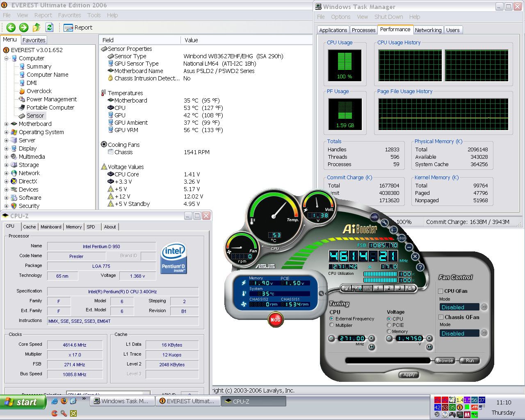Click Browse button in AI Booster
This screenshot has height=420, width=525.
pos(445,361)
